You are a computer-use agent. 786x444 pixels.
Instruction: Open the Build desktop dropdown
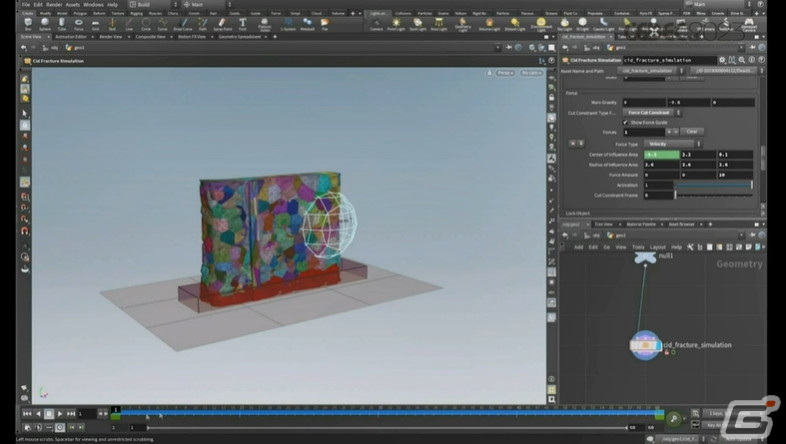(153, 4)
